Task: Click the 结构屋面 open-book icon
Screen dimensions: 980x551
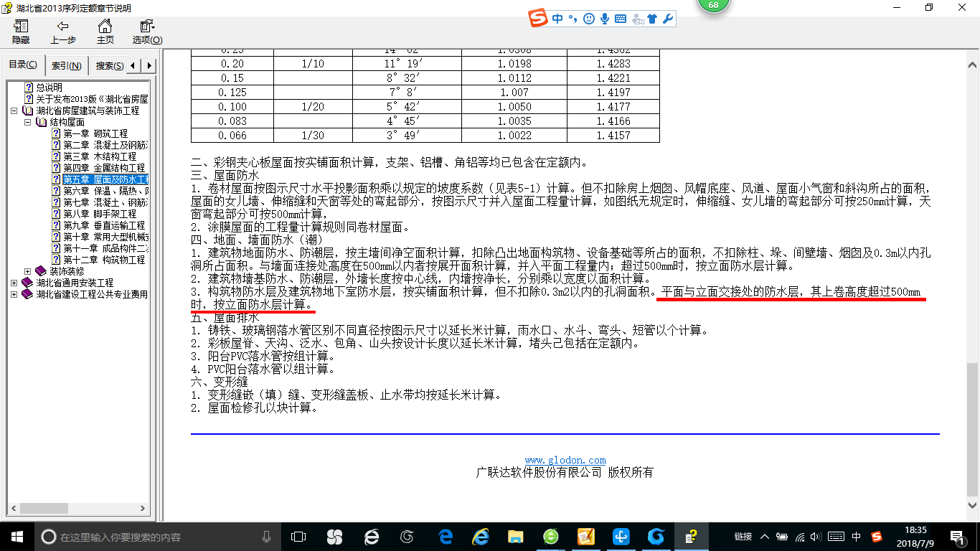Action: [41, 122]
